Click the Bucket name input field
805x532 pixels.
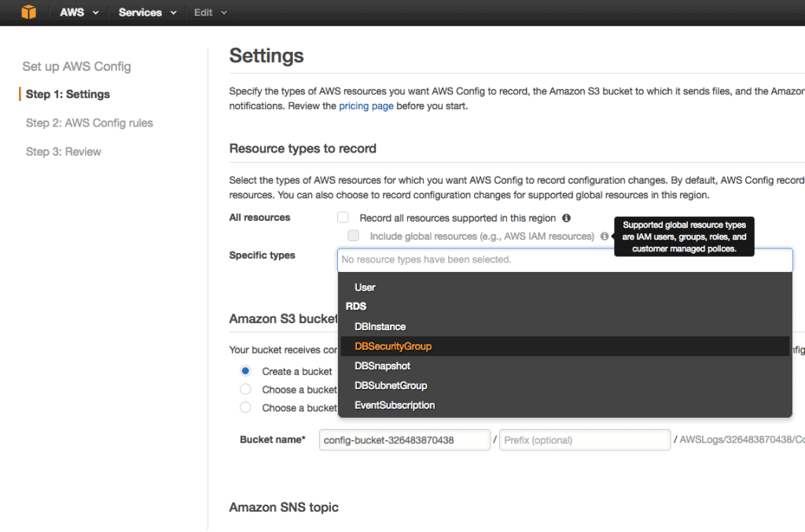pos(404,439)
